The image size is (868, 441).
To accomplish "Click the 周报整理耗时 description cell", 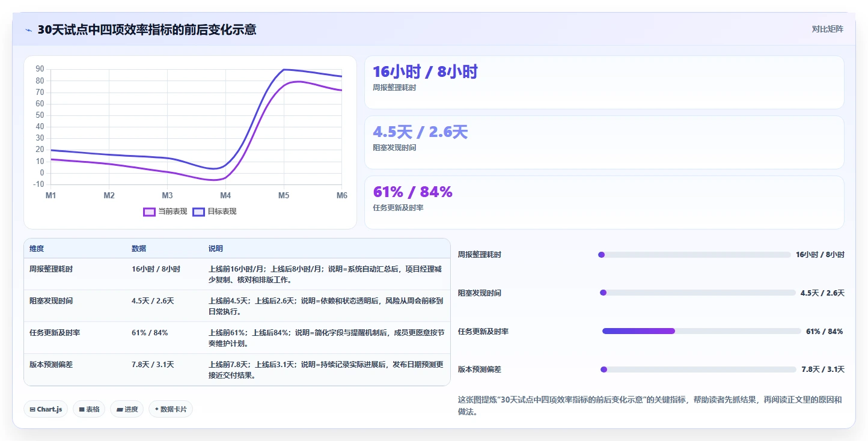I will coord(326,275).
